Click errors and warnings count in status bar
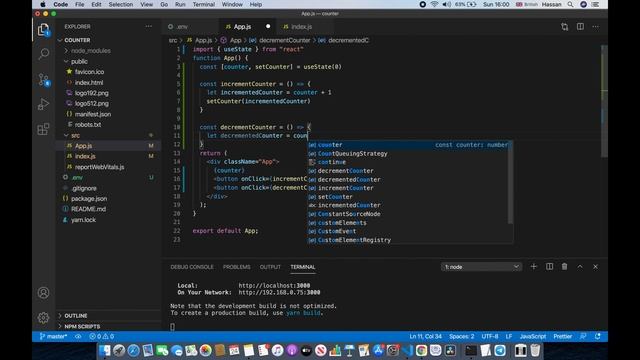640x360 pixels. 102,336
